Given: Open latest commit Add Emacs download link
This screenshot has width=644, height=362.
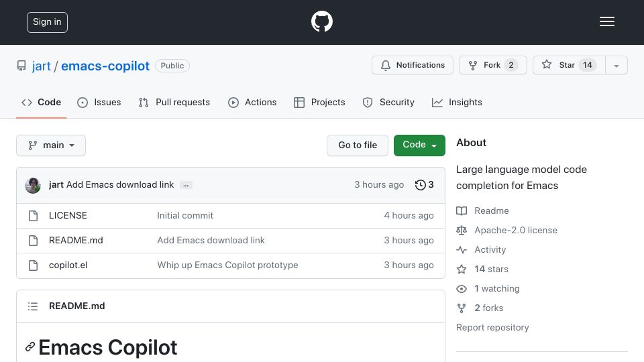Looking at the screenshot, I should coord(120,185).
